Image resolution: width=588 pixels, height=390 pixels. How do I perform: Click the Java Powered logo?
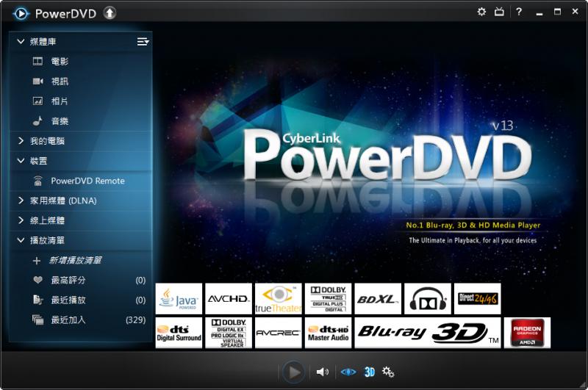pos(179,299)
